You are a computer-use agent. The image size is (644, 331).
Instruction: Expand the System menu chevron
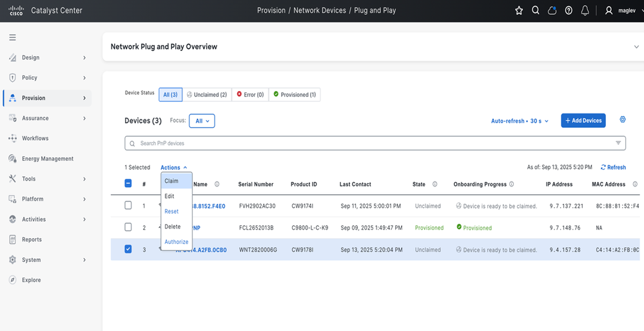(x=84, y=260)
